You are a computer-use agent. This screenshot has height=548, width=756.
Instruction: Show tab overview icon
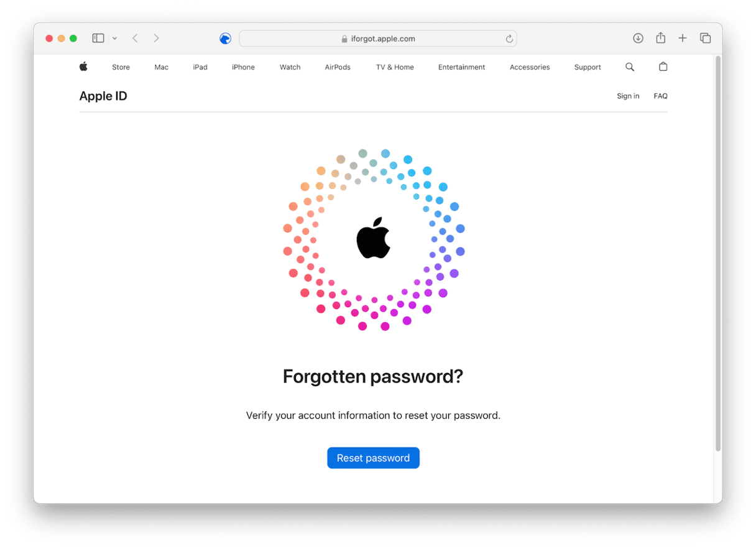[705, 39]
